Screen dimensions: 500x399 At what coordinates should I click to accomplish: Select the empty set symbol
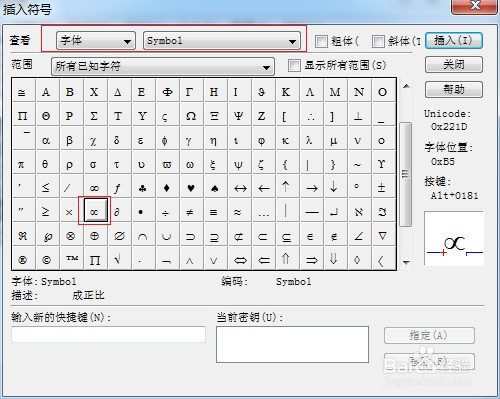(x=118, y=236)
